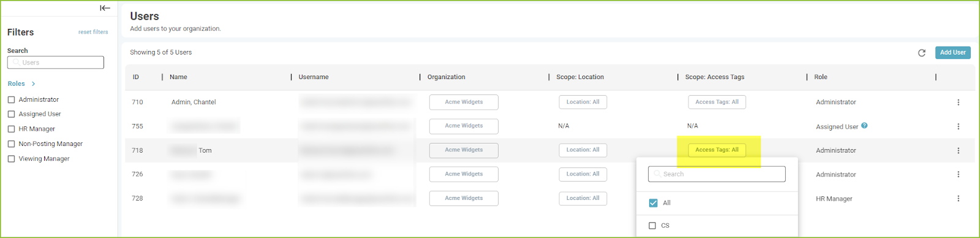Sort by the Organization column header
This screenshot has width=980, height=238.
(446, 77)
